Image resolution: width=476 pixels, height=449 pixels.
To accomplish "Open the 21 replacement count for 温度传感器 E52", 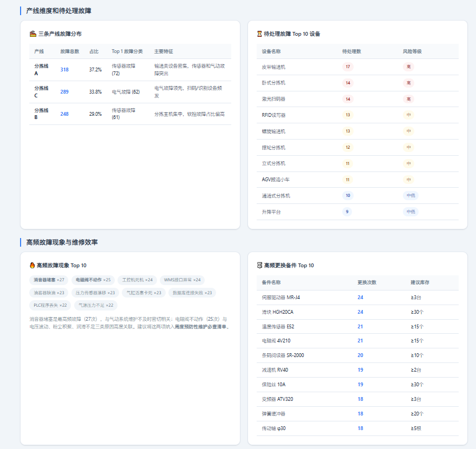I will pyautogui.click(x=360, y=327).
